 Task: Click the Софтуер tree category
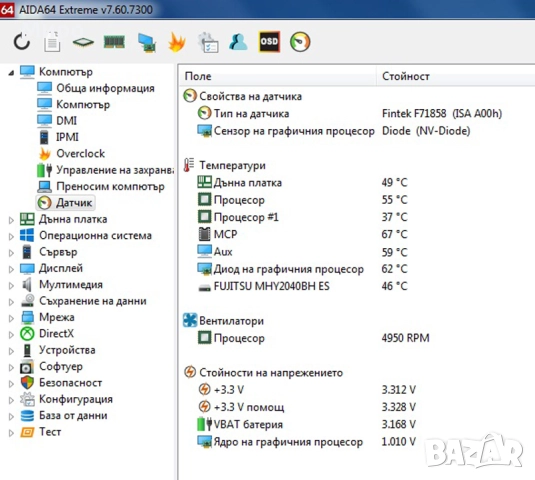pos(52,366)
